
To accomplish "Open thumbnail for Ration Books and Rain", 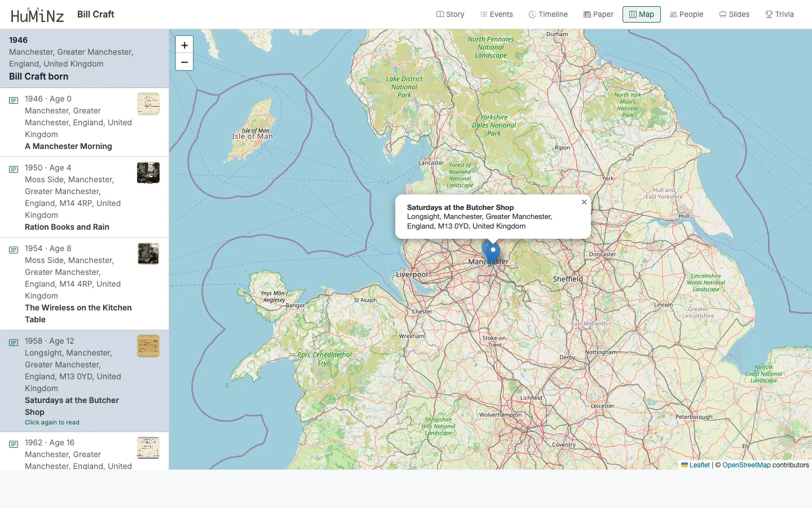I will tap(148, 173).
